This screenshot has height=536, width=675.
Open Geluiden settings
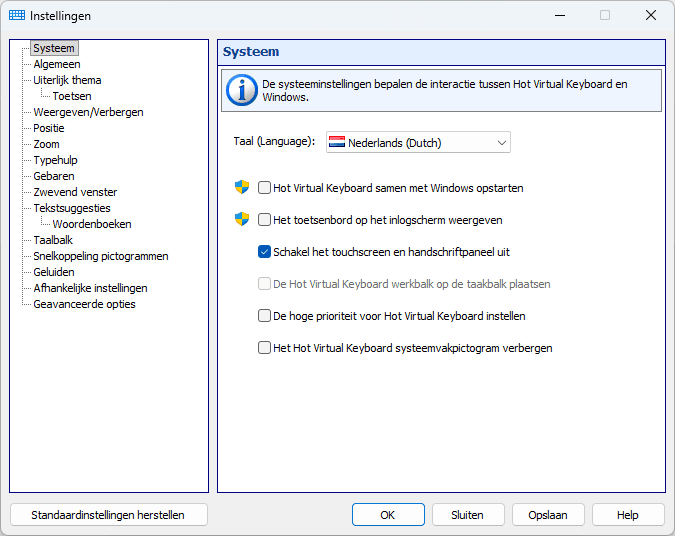[x=54, y=272]
